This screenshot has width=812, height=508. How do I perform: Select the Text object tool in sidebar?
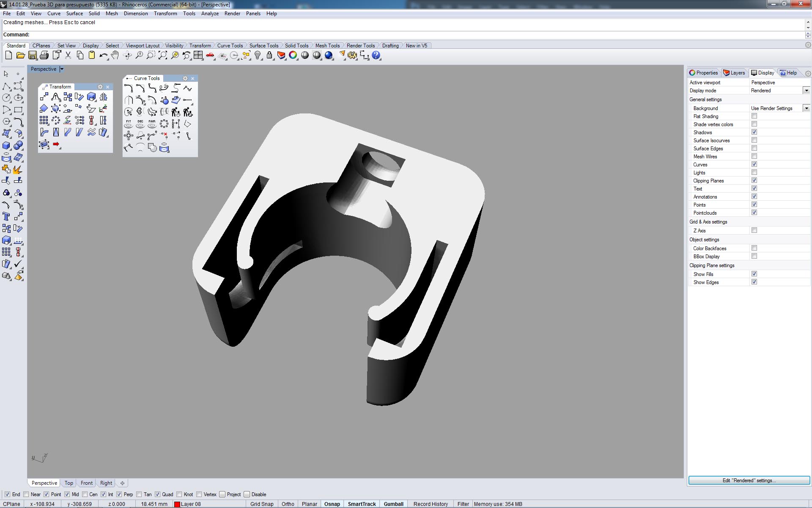click(6, 216)
